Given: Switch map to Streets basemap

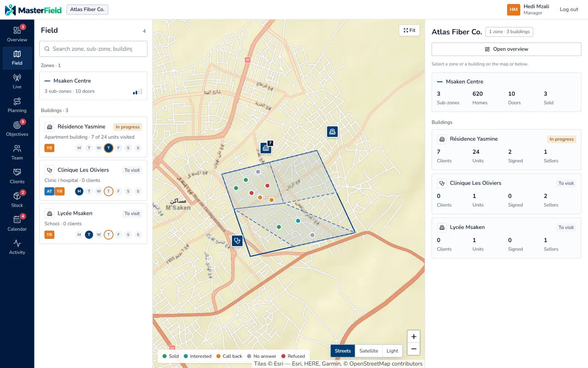Looking at the screenshot, I should coord(343,351).
